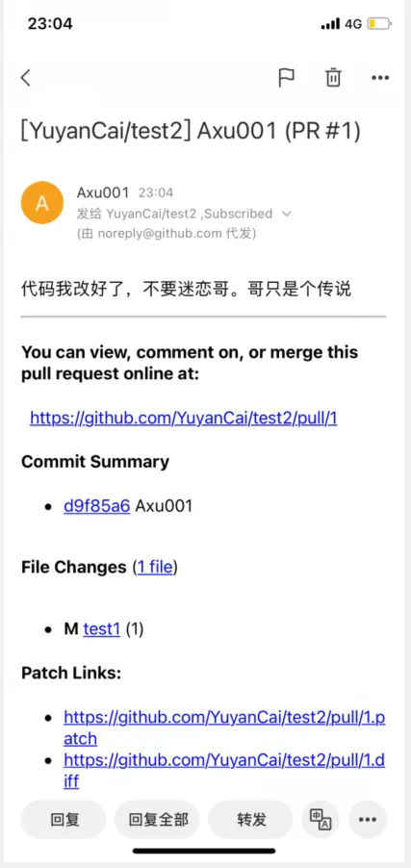Tap the 回复 reply button
This screenshot has width=411, height=868.
click(64, 819)
